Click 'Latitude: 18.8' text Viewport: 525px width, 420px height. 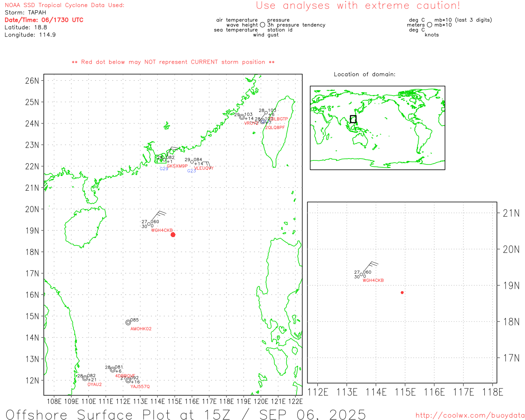point(26,27)
